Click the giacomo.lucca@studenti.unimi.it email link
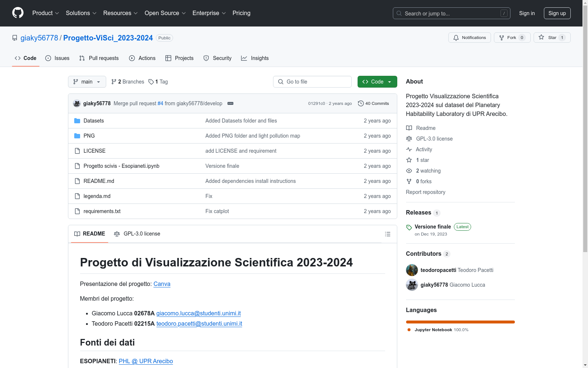The height and width of the screenshot is (368, 588). point(198,314)
